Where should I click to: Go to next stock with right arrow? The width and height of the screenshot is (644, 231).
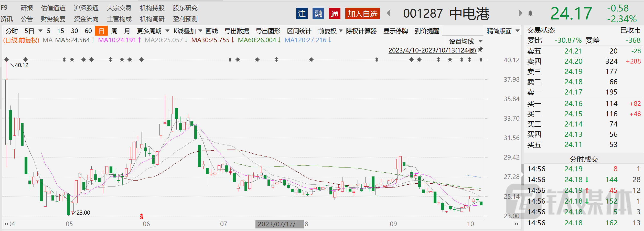point(520,13)
